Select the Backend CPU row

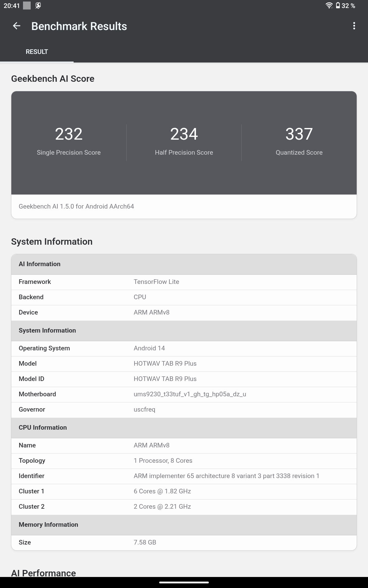point(184,297)
